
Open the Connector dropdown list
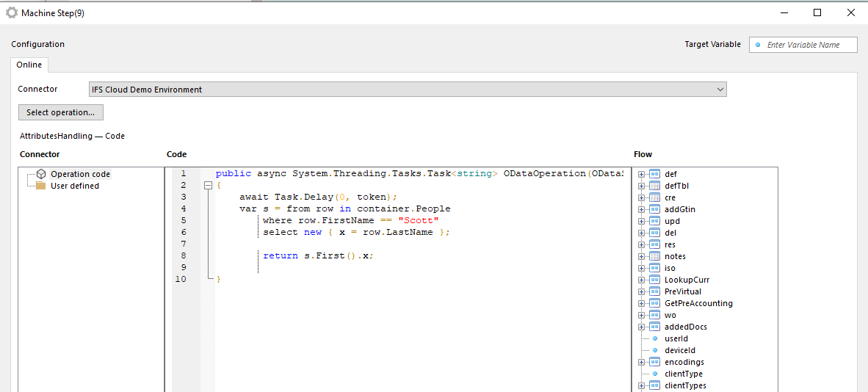click(x=719, y=90)
